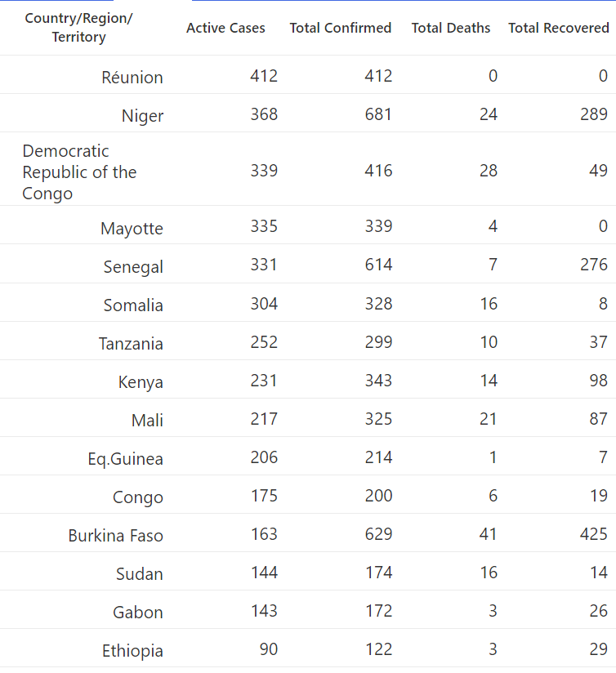Click the Mayotte country name
This screenshot has width=616, height=673.
pyautogui.click(x=132, y=229)
